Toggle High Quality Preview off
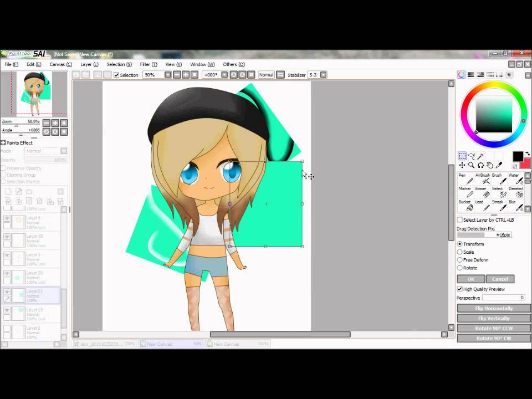 coord(460,289)
